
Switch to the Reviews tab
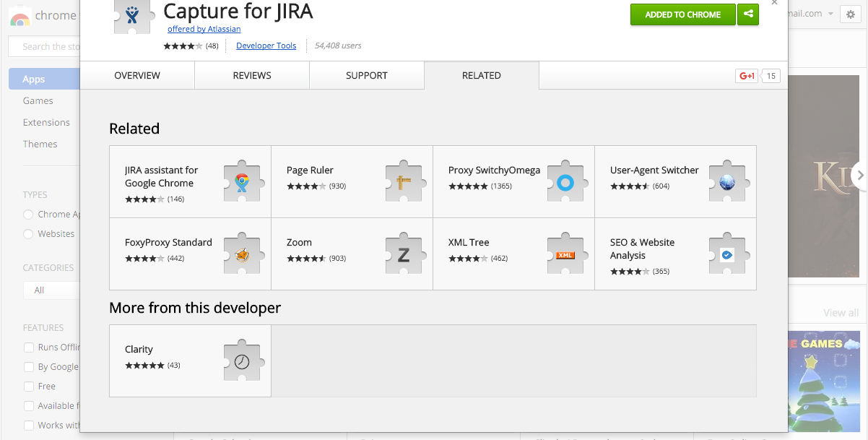252,75
